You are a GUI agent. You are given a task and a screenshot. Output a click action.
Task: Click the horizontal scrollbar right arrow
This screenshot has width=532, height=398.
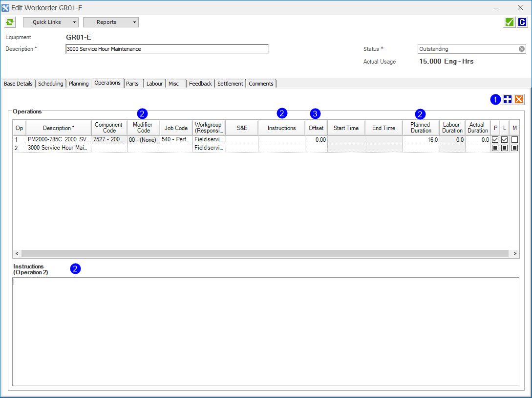point(515,253)
